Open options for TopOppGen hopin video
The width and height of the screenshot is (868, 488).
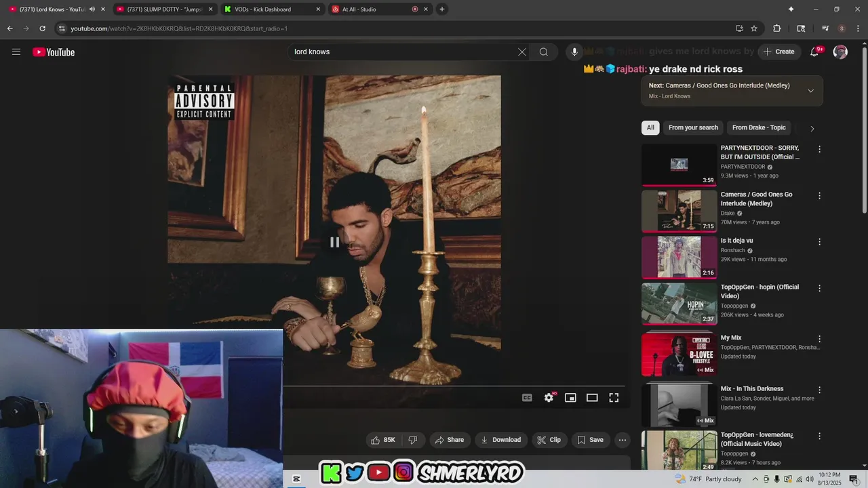click(819, 288)
